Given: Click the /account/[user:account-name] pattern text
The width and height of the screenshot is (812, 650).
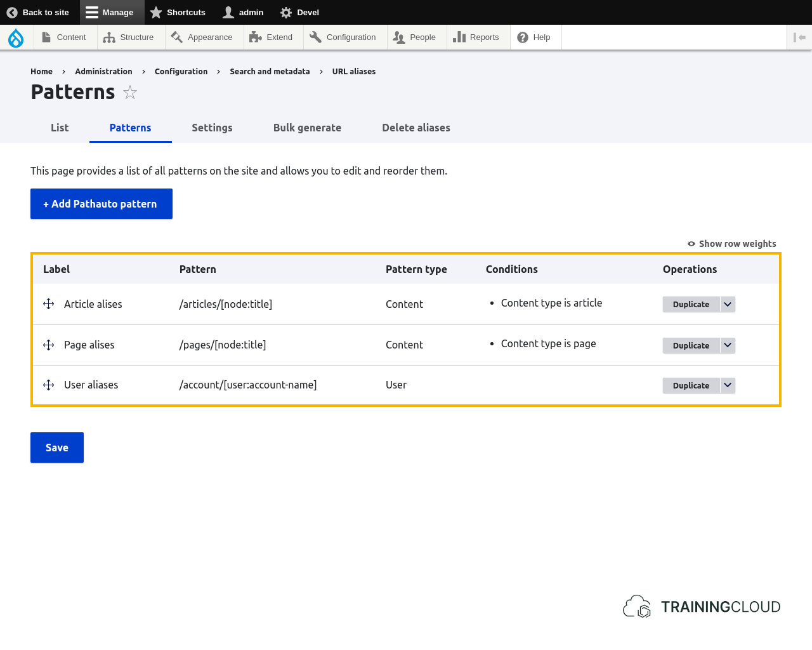Looking at the screenshot, I should pos(248,385).
